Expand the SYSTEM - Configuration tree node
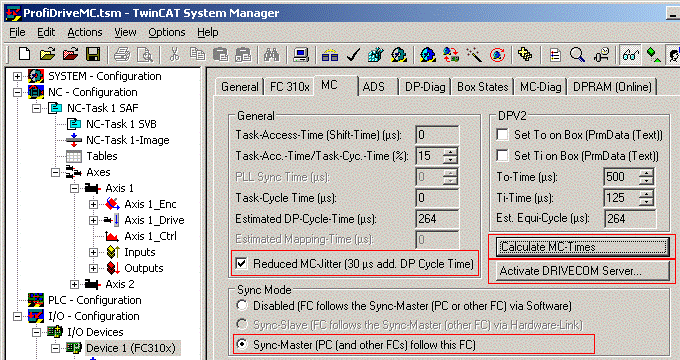 point(17,76)
